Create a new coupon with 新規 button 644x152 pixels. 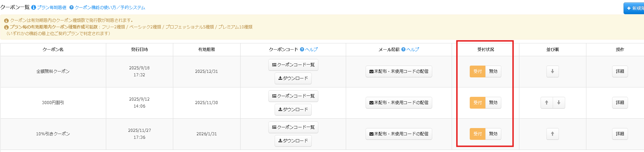[634, 8]
